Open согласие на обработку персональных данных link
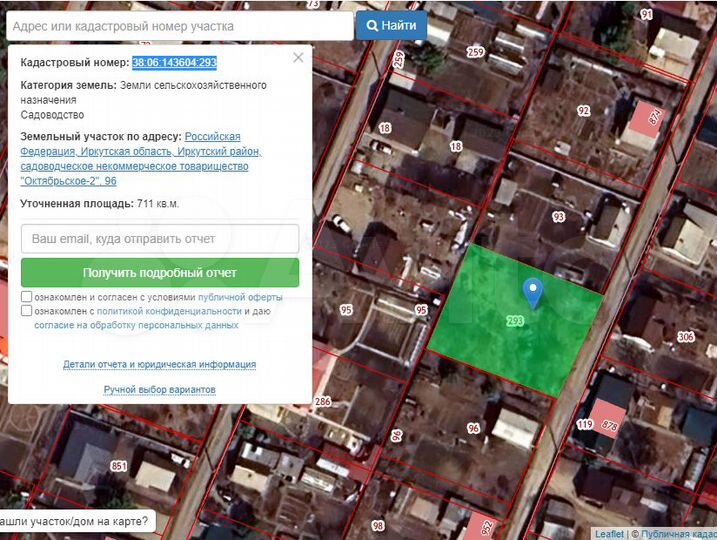This screenshot has width=717, height=540. (136, 325)
